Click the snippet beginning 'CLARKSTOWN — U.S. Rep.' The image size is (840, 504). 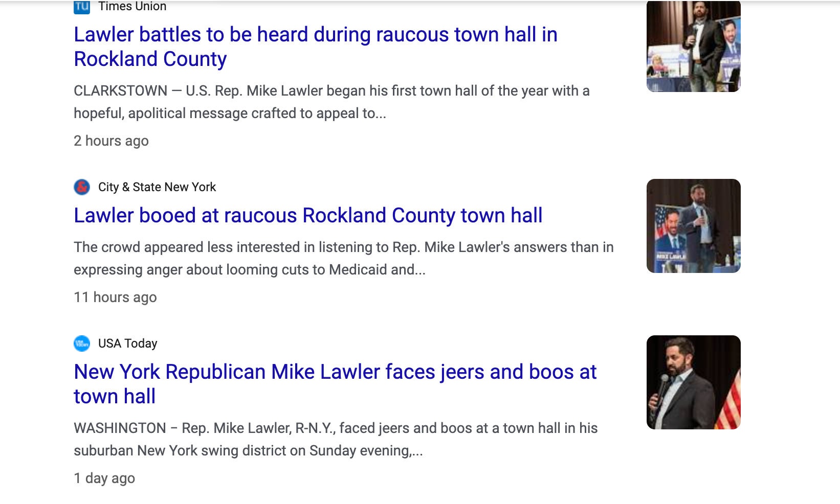click(331, 102)
